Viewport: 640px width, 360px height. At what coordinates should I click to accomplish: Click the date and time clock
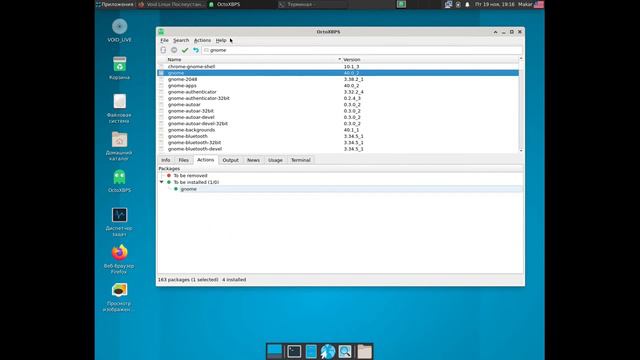495,4
